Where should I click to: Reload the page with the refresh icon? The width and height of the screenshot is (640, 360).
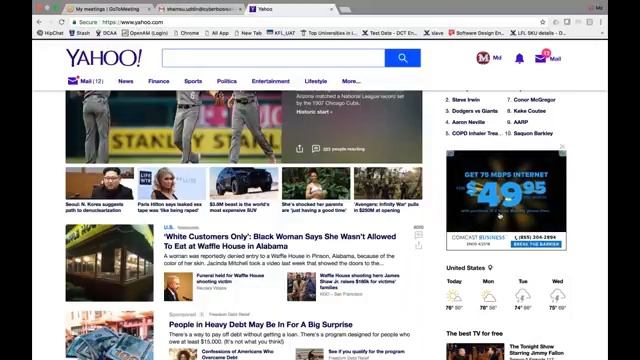[x=62, y=22]
